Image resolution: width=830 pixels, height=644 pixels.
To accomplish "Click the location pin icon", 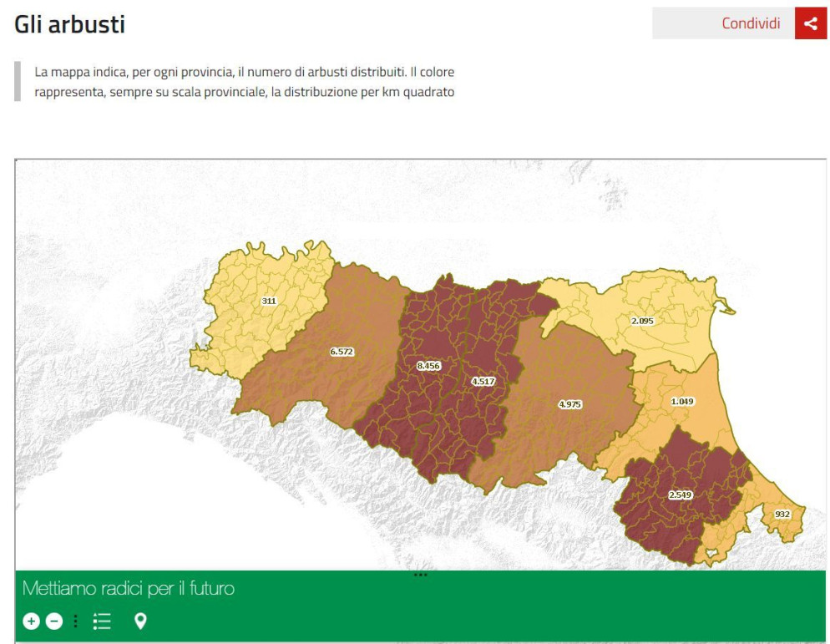I will coord(140,621).
